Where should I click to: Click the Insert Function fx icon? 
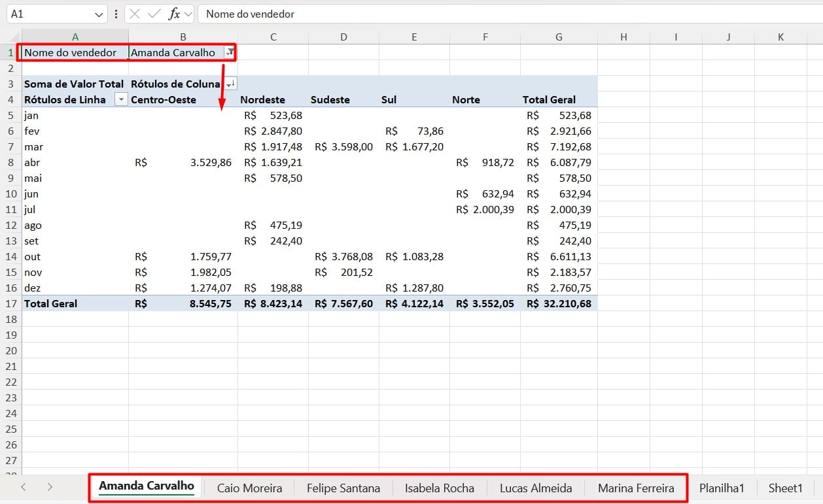pyautogui.click(x=174, y=14)
